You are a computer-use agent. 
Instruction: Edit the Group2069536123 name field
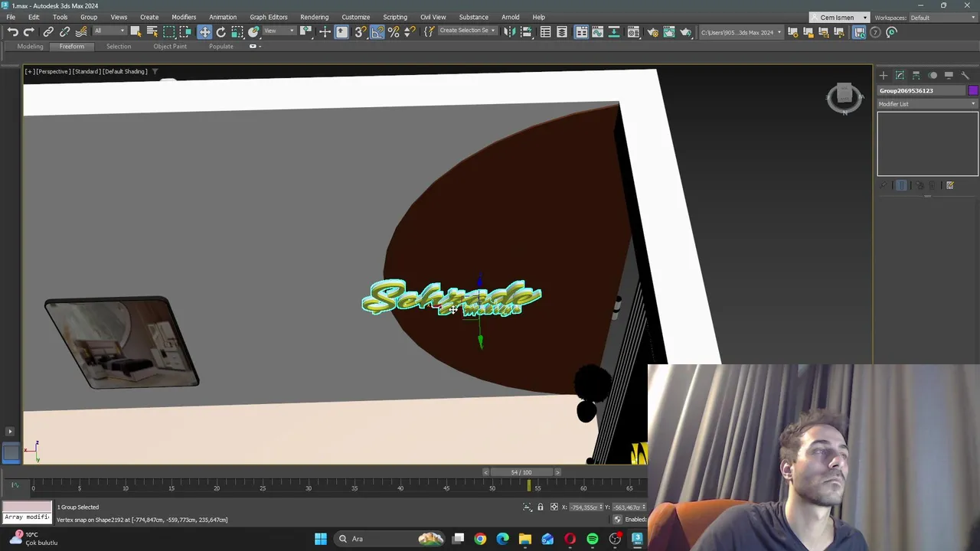[x=922, y=90]
